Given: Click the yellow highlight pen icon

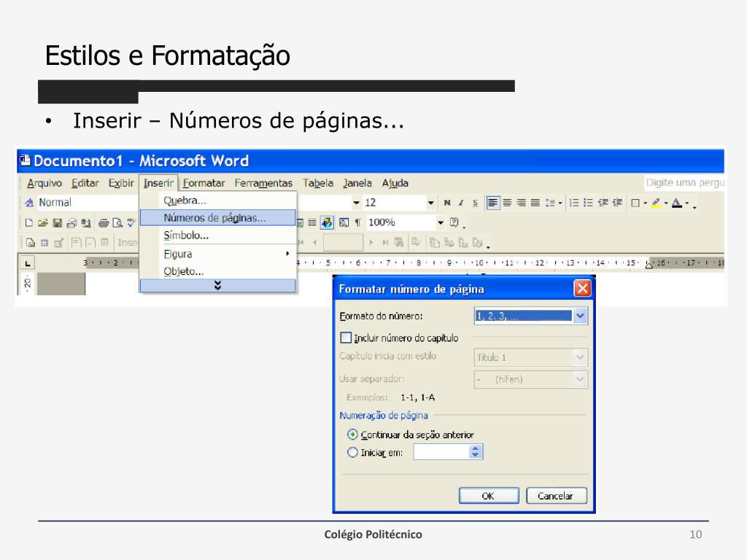Looking at the screenshot, I should 656,203.
